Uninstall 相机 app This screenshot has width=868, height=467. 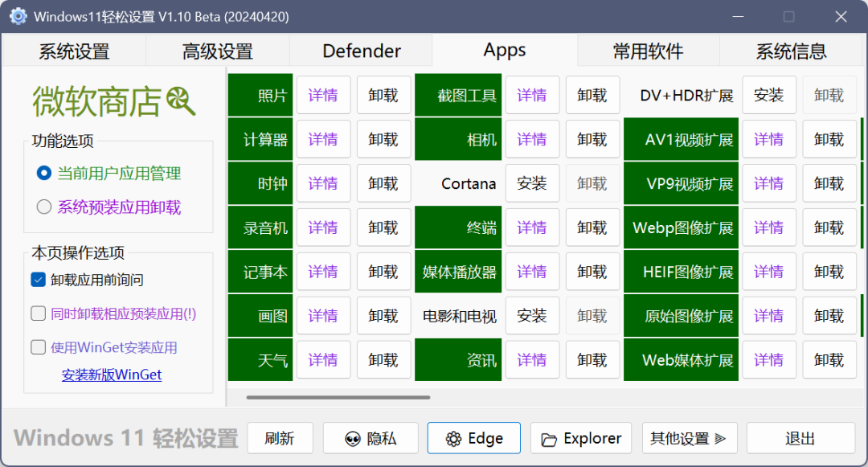click(x=592, y=139)
